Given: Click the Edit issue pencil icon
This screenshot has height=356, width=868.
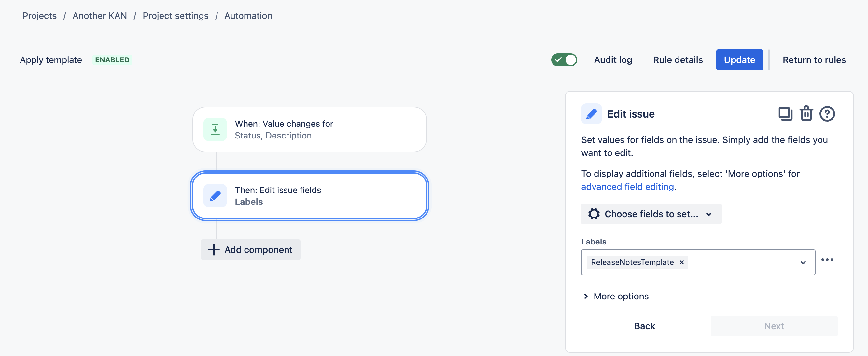Looking at the screenshot, I should click(x=591, y=114).
